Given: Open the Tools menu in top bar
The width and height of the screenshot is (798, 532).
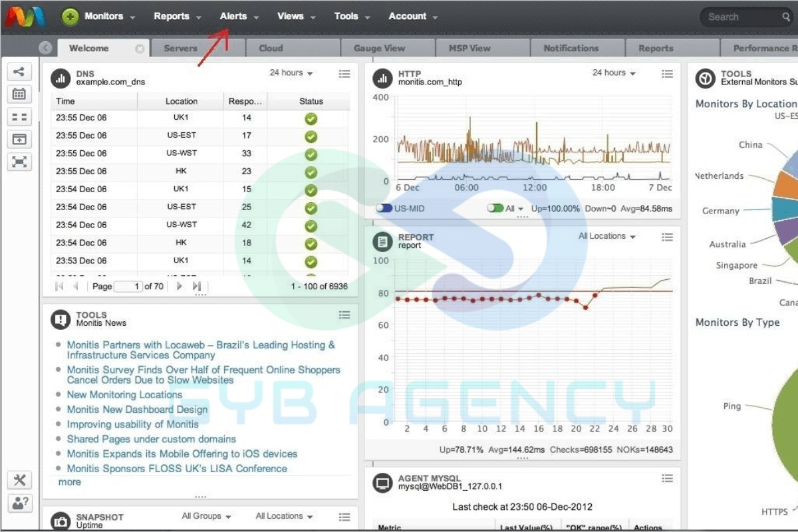Looking at the screenshot, I should tap(351, 17).
